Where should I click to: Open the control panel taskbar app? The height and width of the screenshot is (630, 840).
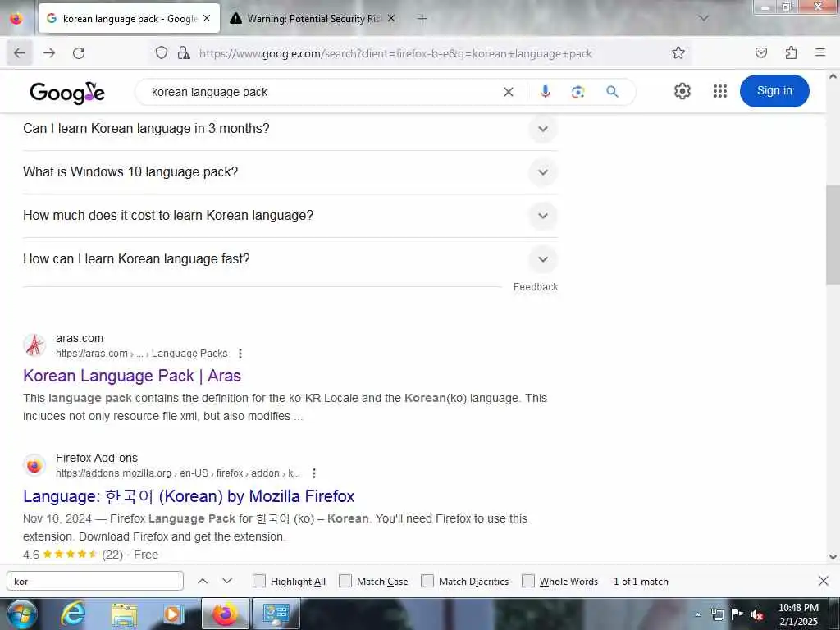click(x=276, y=614)
